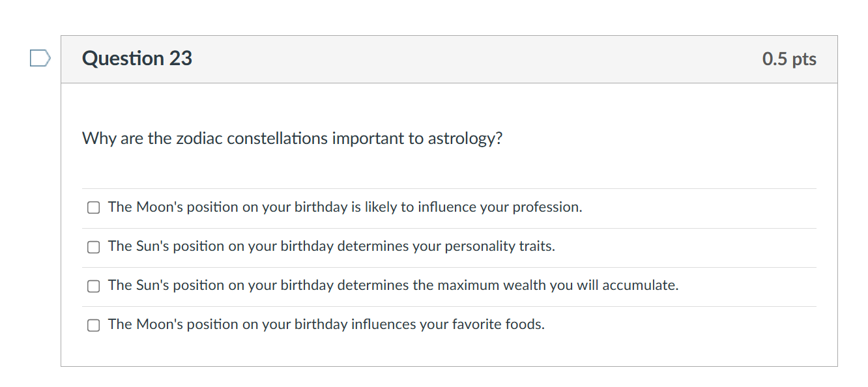Click the 0.5 pts score label

[x=789, y=59]
